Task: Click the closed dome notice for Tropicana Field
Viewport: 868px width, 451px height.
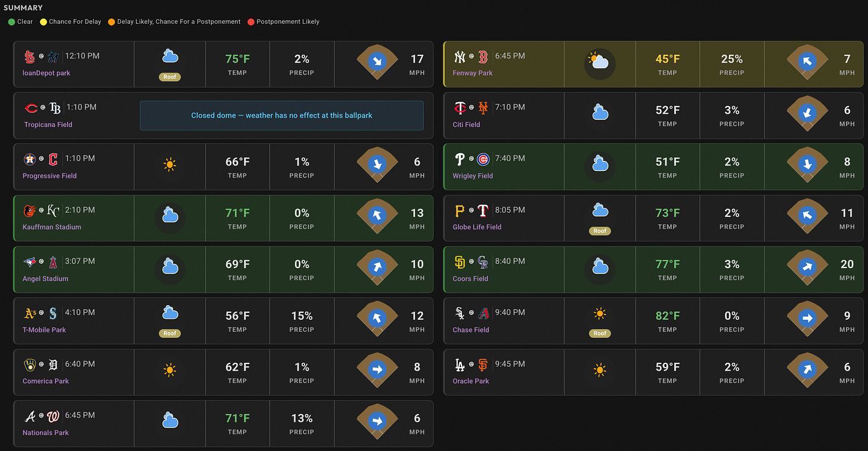Action: (281, 116)
